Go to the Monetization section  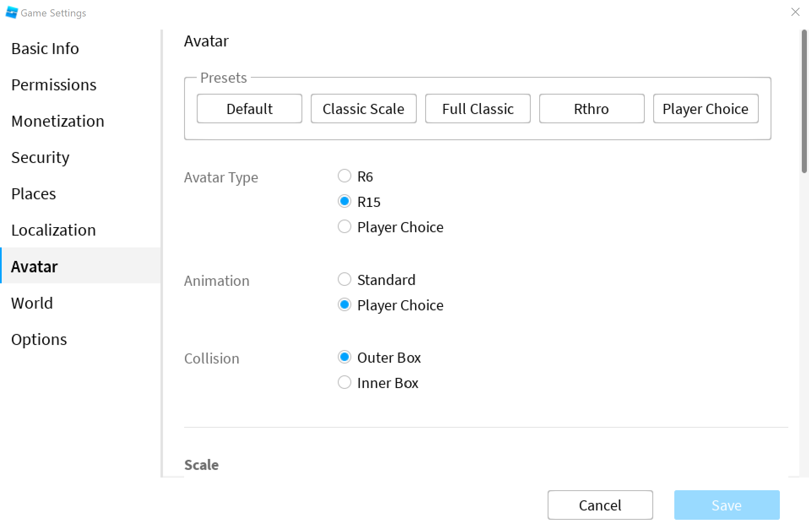[x=57, y=121]
